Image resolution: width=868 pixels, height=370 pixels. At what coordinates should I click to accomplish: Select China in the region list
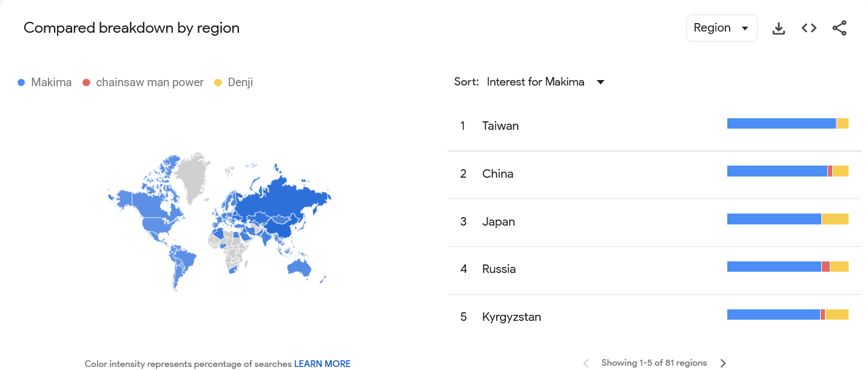[497, 174]
